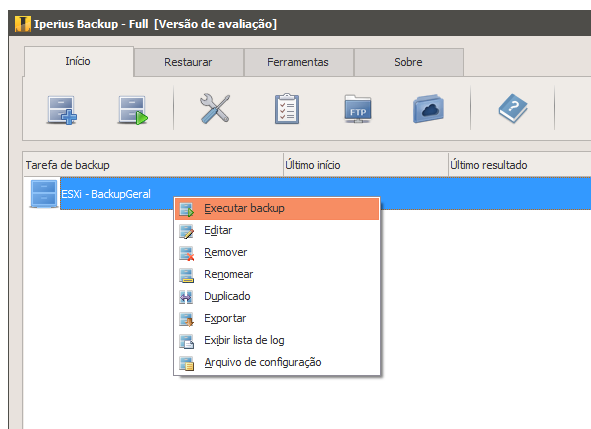The image size is (591, 429).
Task: Click the Iperius Backup title bar logo
Action: 23,24
